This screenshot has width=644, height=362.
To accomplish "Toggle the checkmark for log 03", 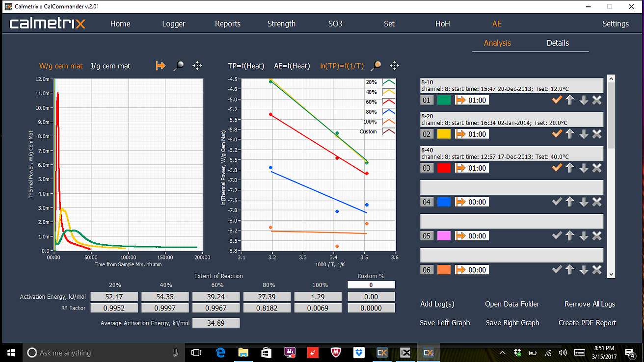I will 556,168.
